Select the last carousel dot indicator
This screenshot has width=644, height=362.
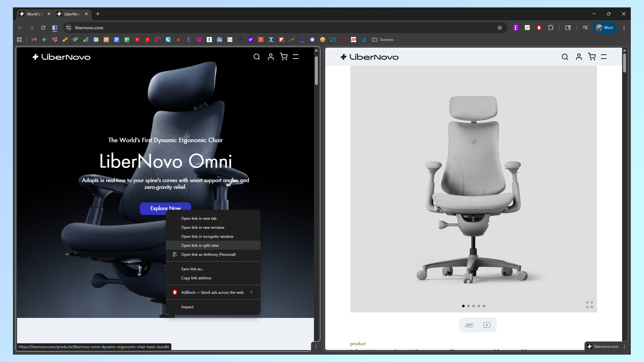click(484, 306)
